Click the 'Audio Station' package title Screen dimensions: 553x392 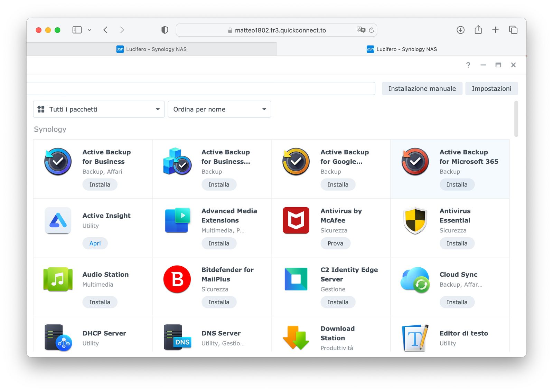tap(105, 275)
